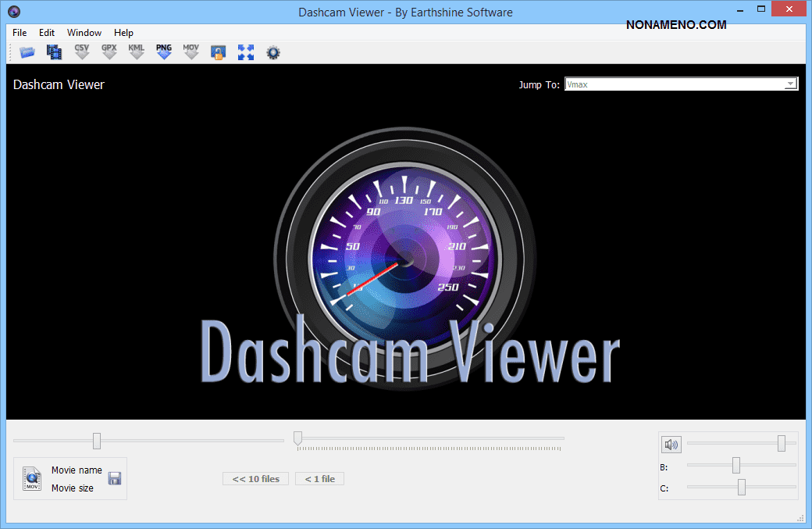
Task: Click the '<< 10 files' button
Action: 256,479
